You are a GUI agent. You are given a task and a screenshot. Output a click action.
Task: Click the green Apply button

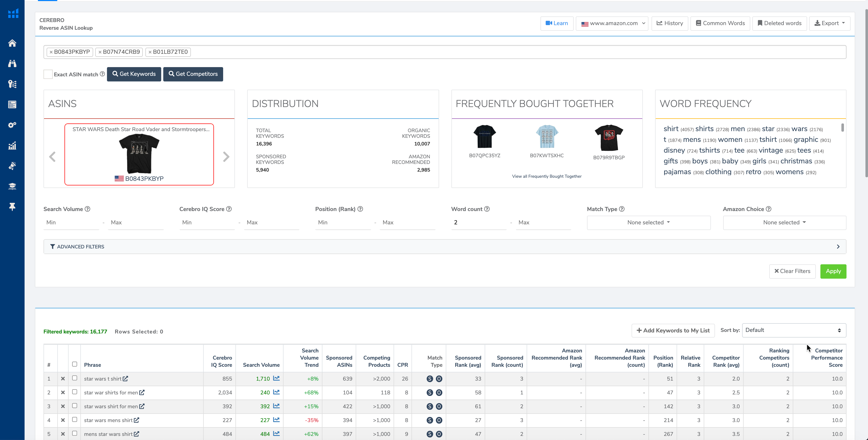833,271
